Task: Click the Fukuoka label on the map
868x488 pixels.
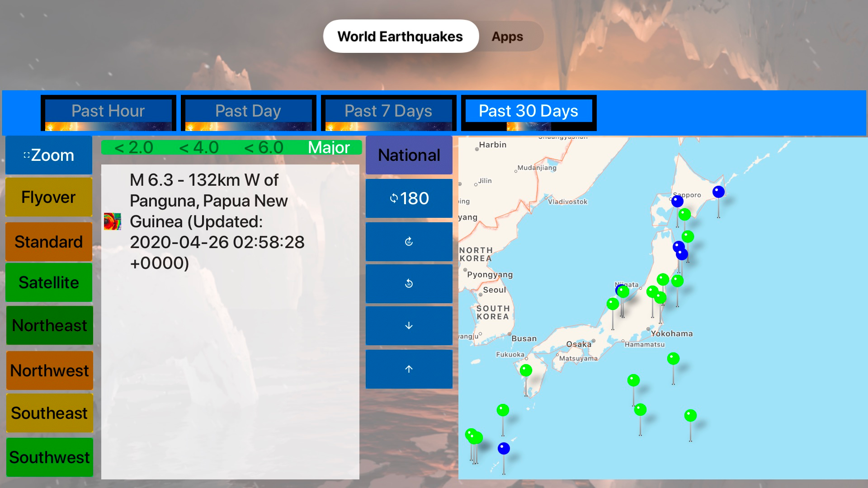Action: [510, 355]
